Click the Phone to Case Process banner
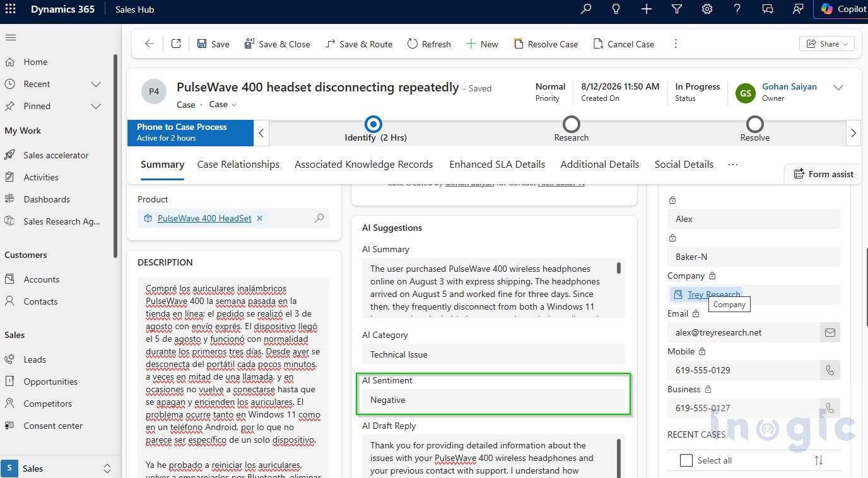The image size is (868, 478). click(191, 132)
